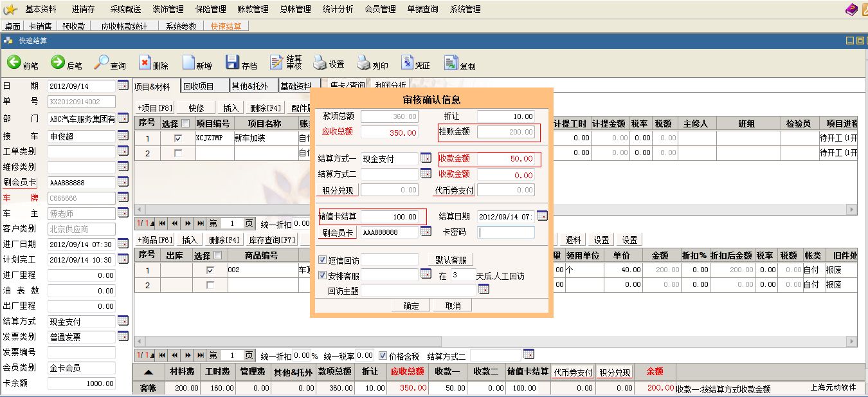Open the 进销存 menu
This screenshot has width=868, height=397.
[x=83, y=9]
